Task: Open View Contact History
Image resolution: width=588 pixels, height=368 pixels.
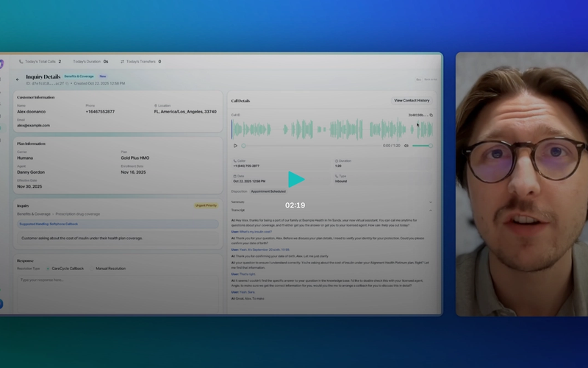Action: [412, 101]
